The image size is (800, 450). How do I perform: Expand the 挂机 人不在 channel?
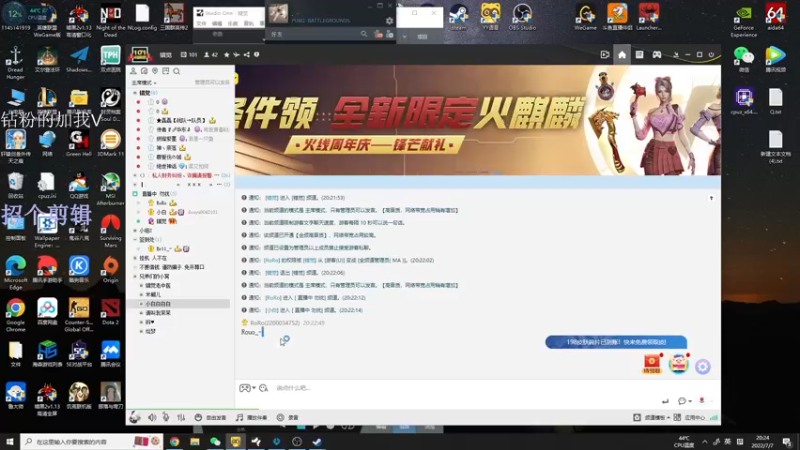point(135,258)
